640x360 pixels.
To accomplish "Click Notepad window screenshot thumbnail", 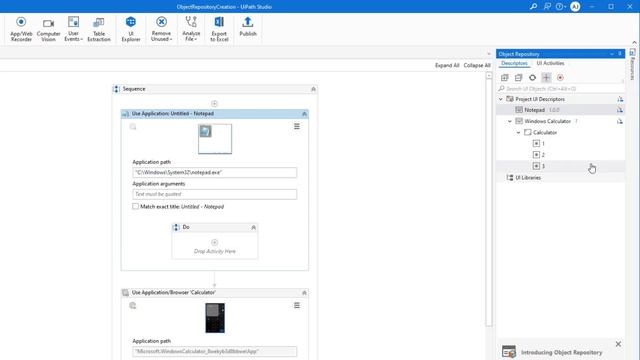I will (215, 139).
